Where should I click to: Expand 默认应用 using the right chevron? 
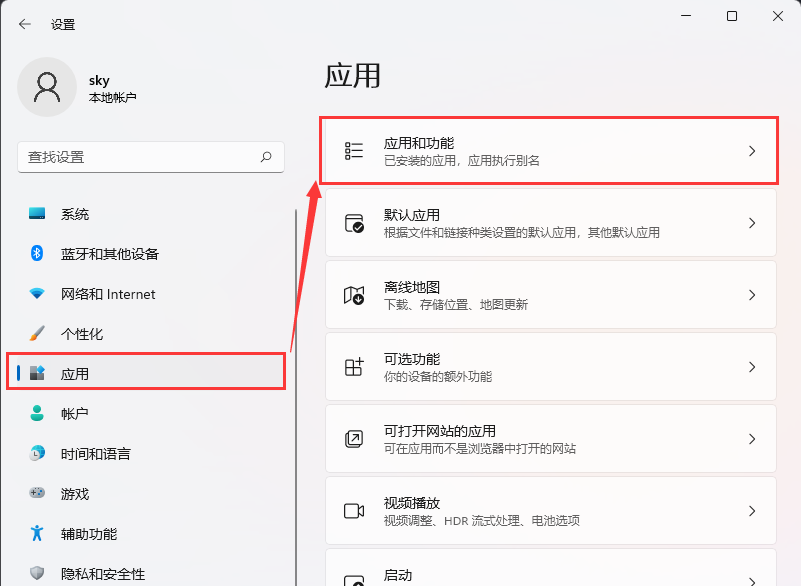point(753,222)
